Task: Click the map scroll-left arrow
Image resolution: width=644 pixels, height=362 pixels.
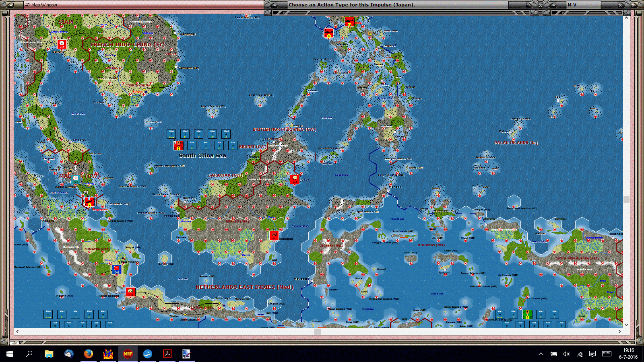Action: coord(17,331)
